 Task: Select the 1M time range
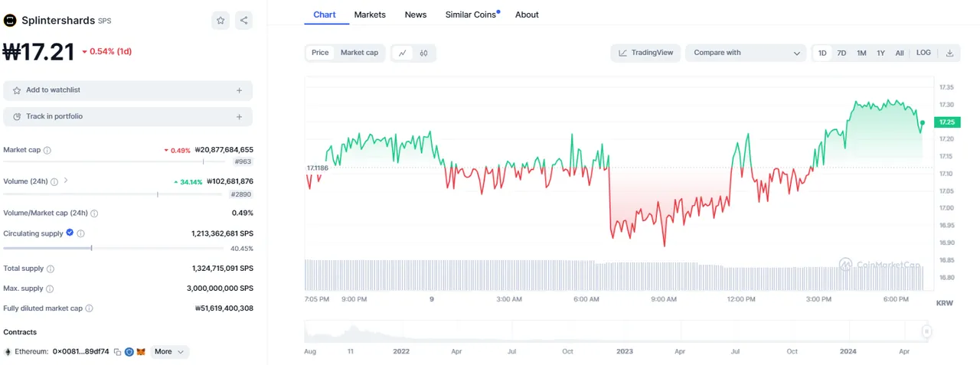[861, 53]
